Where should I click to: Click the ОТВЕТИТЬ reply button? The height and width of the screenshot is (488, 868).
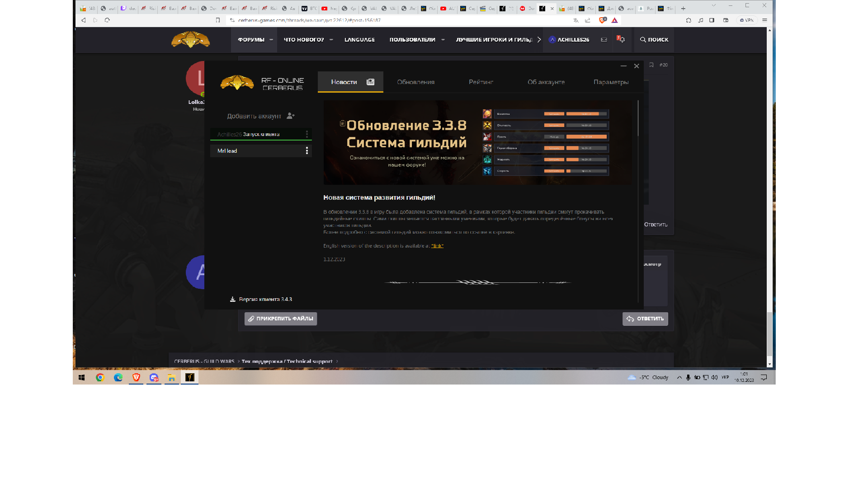tap(645, 319)
